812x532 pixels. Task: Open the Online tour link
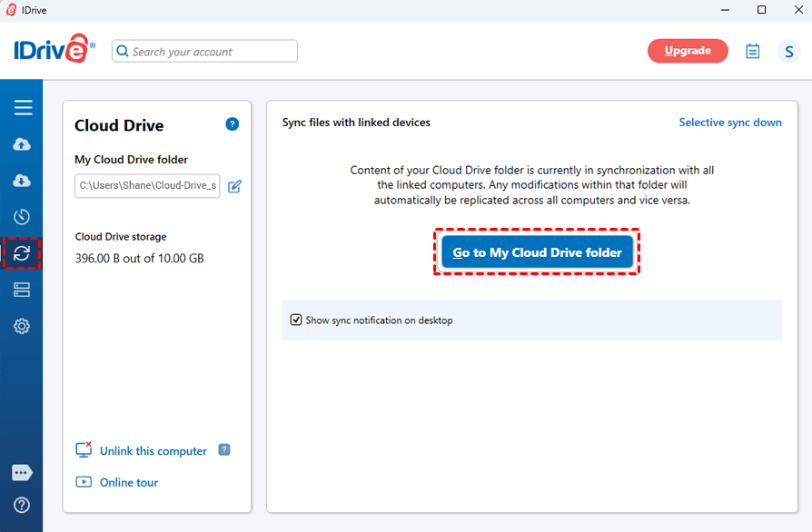(128, 482)
